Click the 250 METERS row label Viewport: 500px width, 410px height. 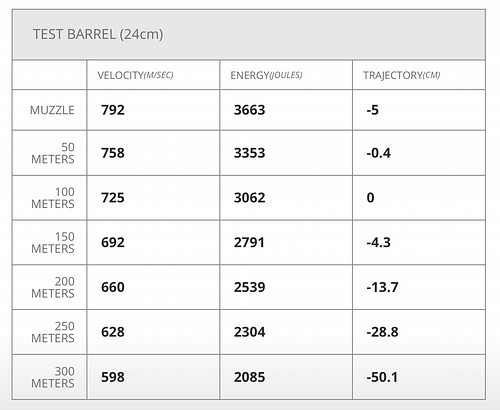click(53, 332)
